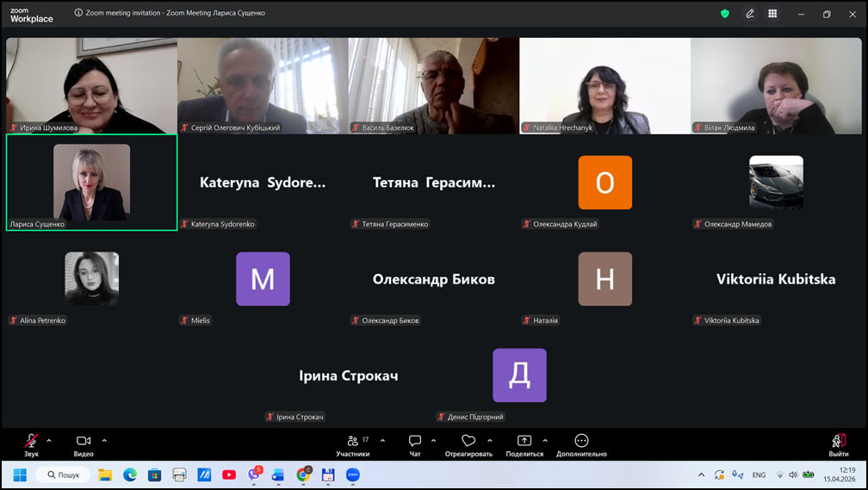Select Василь Базелюк video tile

[x=433, y=86]
